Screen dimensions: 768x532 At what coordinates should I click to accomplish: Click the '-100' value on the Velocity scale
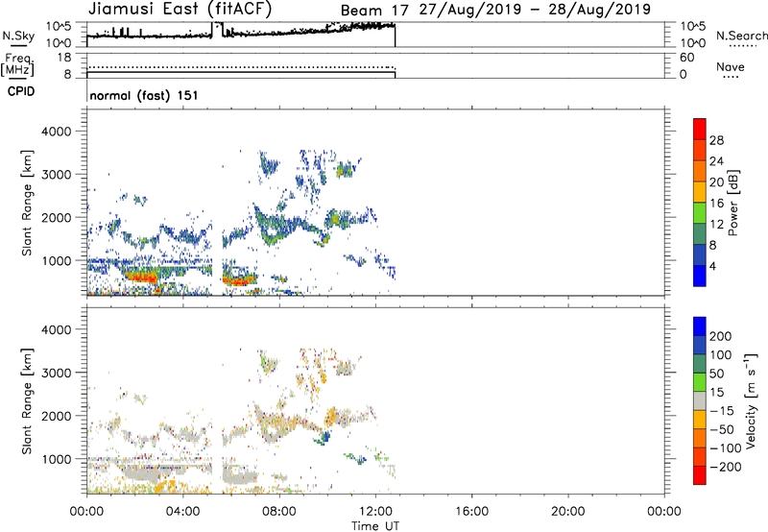click(726, 448)
